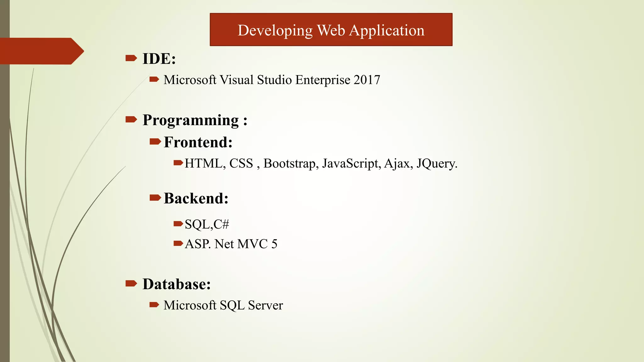The image size is (644, 362).
Task: Click the red bullet icon beside IDE:
Action: coord(131,58)
